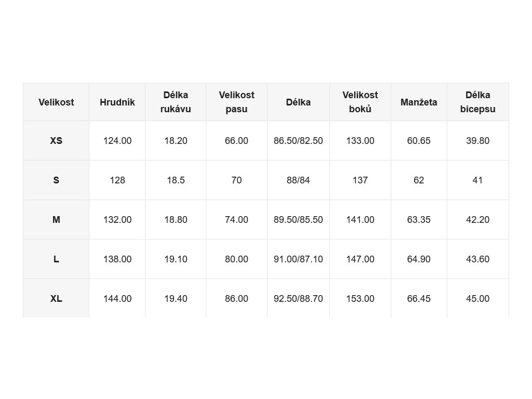The width and height of the screenshot is (532, 399).
Task: Click the Manžeta column header
Action: click(x=419, y=102)
